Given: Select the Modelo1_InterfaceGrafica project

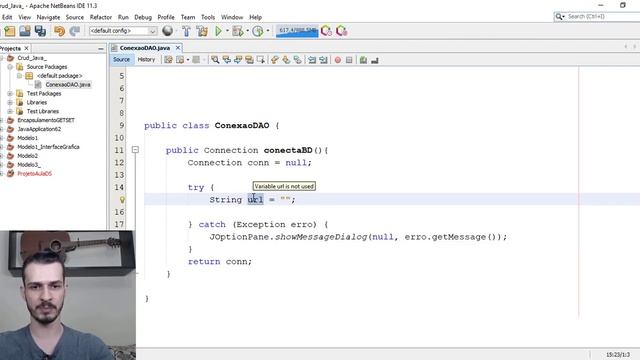Looking at the screenshot, I should 48,147.
